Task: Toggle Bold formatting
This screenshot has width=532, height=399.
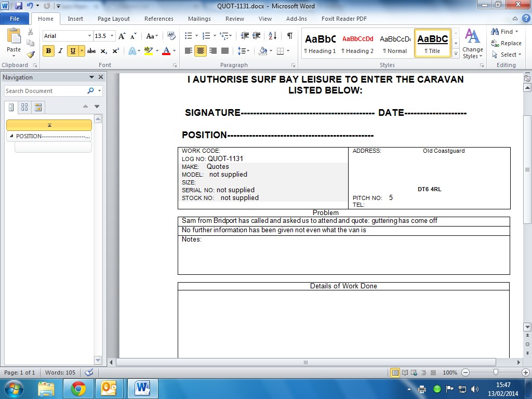Action: (48, 51)
